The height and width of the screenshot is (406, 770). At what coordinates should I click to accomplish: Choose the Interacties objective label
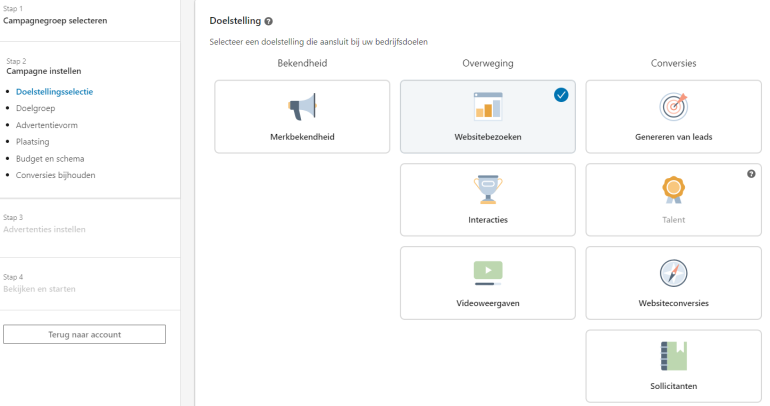[488, 220]
